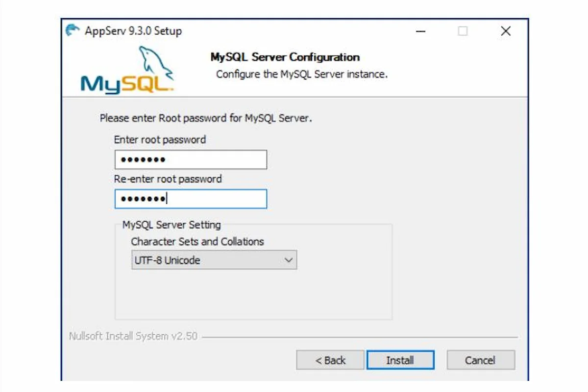Select the 'Enter root password' label

(x=160, y=139)
